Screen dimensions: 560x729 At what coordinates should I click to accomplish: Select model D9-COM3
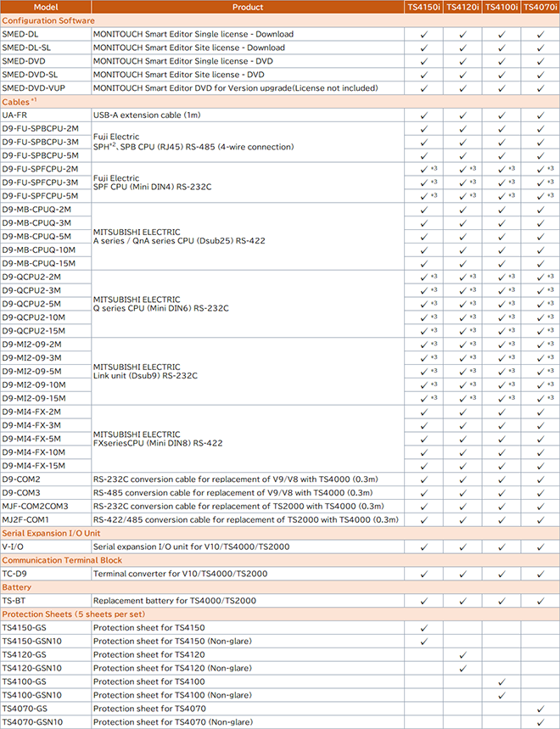pos(21,492)
